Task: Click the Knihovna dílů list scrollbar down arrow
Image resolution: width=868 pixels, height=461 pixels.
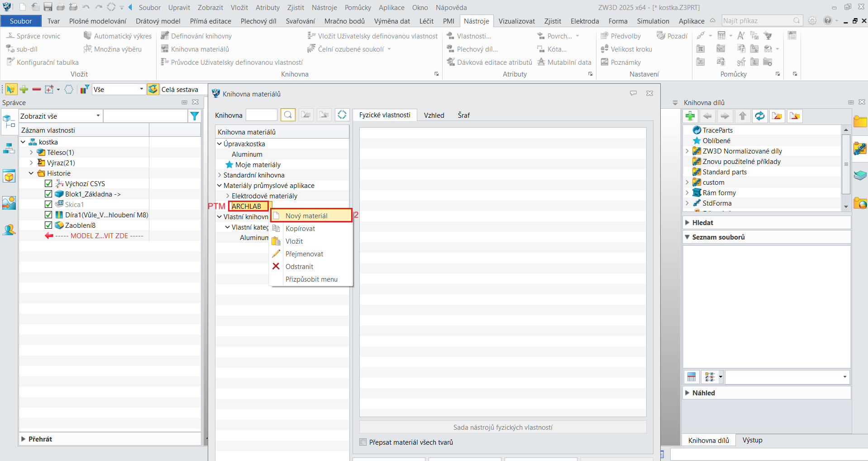Action: tap(846, 206)
